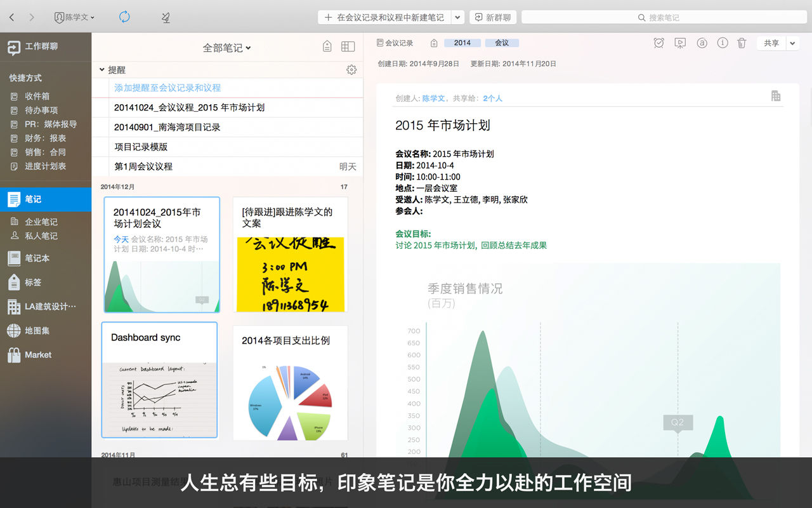Set a reminder using the alarm clock icon
The width and height of the screenshot is (812, 508).
tap(658, 43)
